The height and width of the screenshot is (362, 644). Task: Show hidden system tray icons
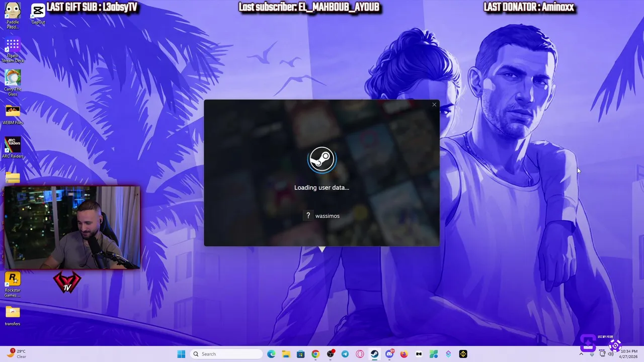click(581, 354)
